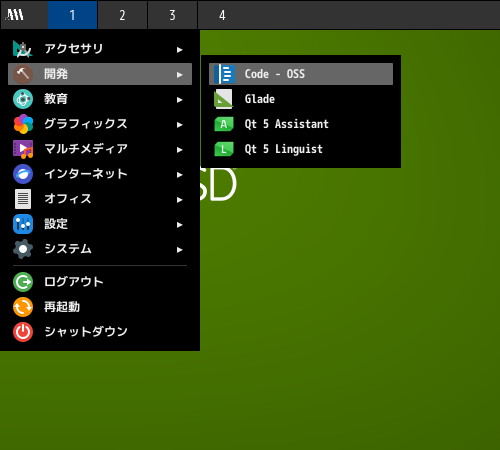Viewport: 500px width, 450px height.
Task: Switch to workspace 4
Action: point(222,15)
